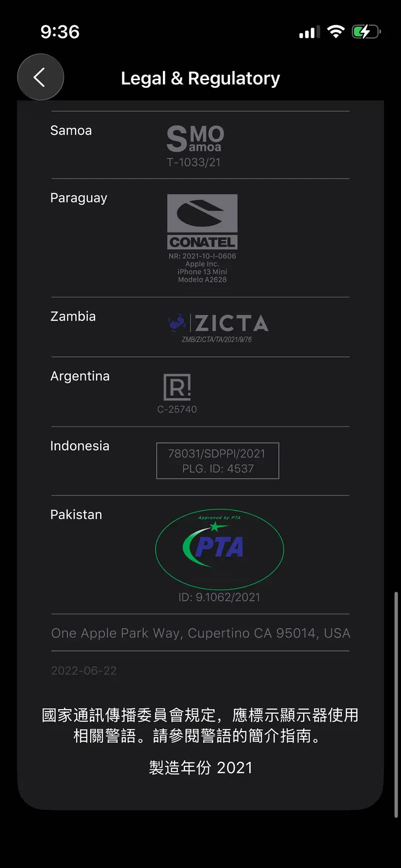The height and width of the screenshot is (868, 401).
Task: Tap the back arrow button
Action: (40, 77)
